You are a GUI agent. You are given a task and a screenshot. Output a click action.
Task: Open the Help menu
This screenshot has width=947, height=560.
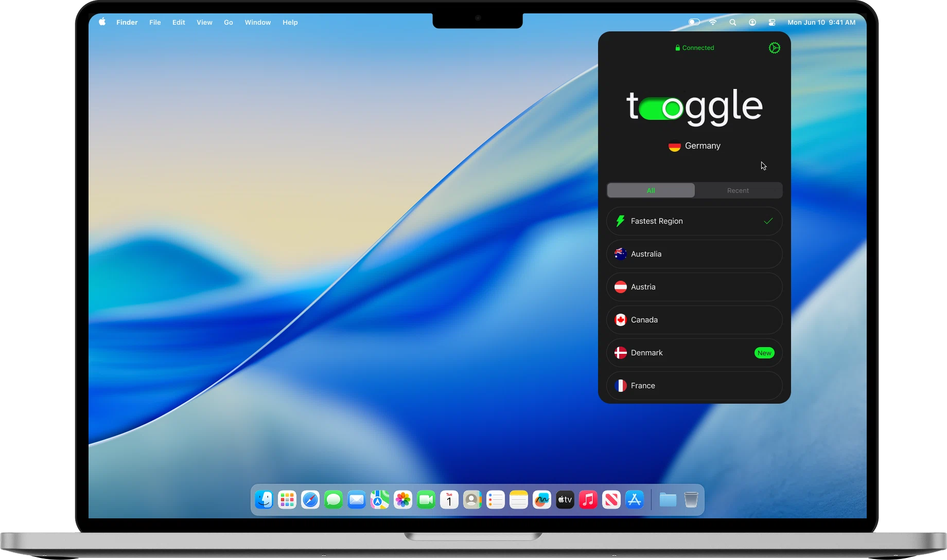click(x=290, y=22)
